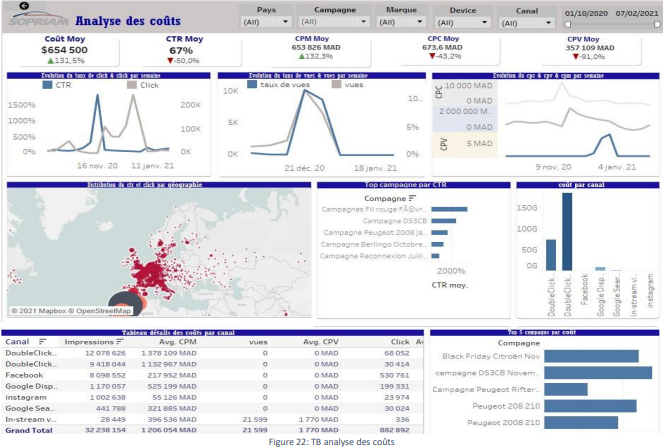This screenshot has height=447, width=663.
Task: Click the Campagne Berlingo Octobre CTR bar
Action: pos(437,244)
